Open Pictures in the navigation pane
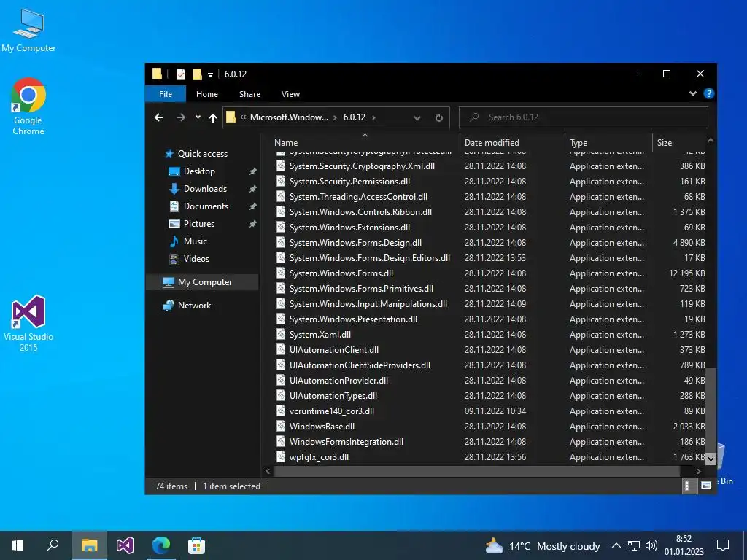The image size is (747, 560). 198,224
